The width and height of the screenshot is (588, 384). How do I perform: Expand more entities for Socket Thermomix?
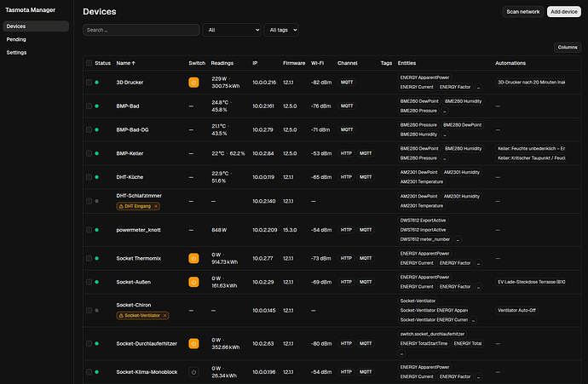click(x=479, y=263)
